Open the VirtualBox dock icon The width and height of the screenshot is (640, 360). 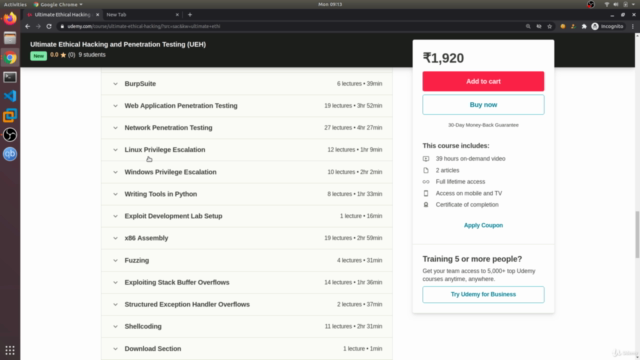tap(10, 116)
